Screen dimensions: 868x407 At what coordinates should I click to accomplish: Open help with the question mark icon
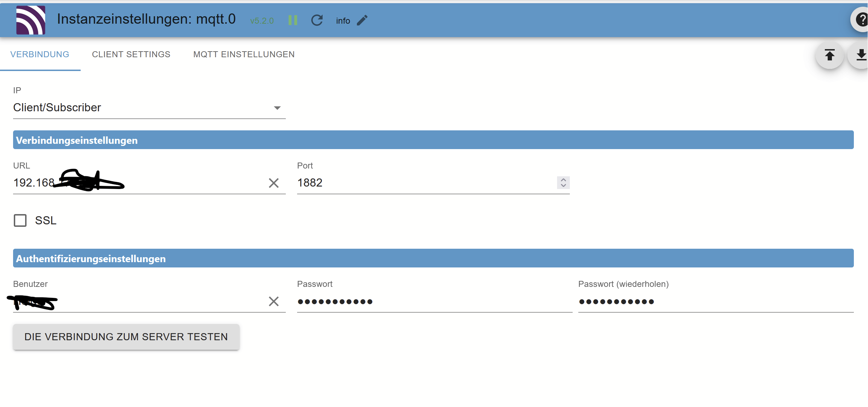click(x=862, y=19)
